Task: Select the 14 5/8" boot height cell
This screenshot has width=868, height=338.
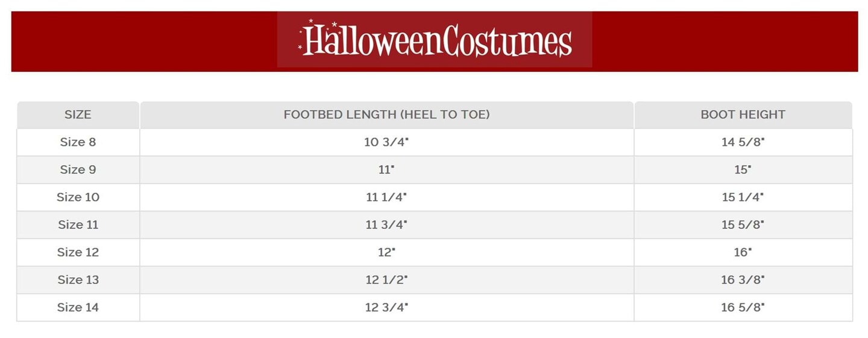Action: tap(743, 142)
